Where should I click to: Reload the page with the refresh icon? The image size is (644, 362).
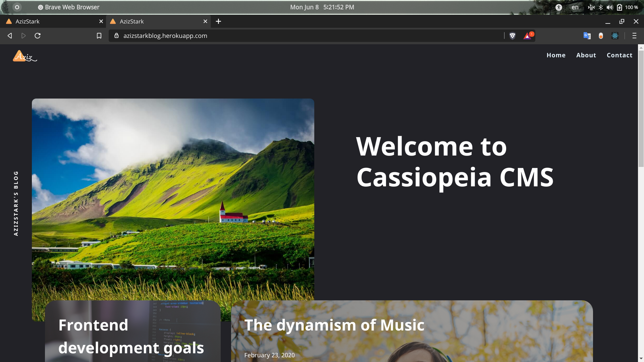click(x=38, y=36)
